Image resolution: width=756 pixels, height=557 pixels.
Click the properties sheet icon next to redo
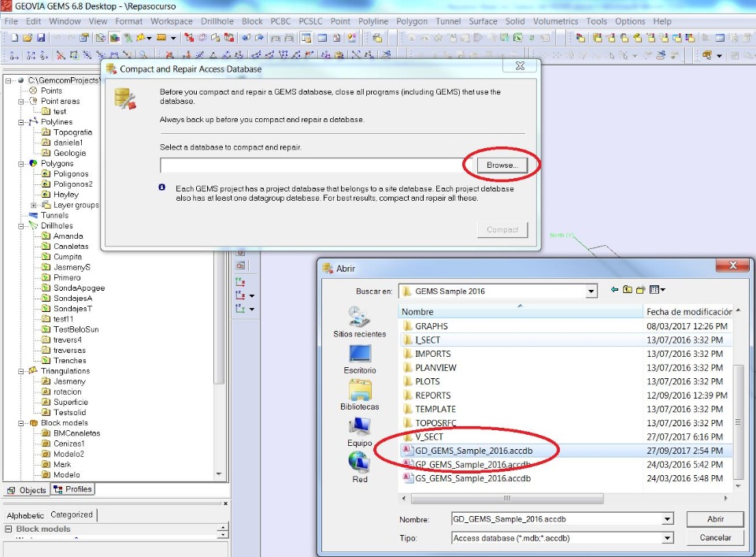click(84, 38)
